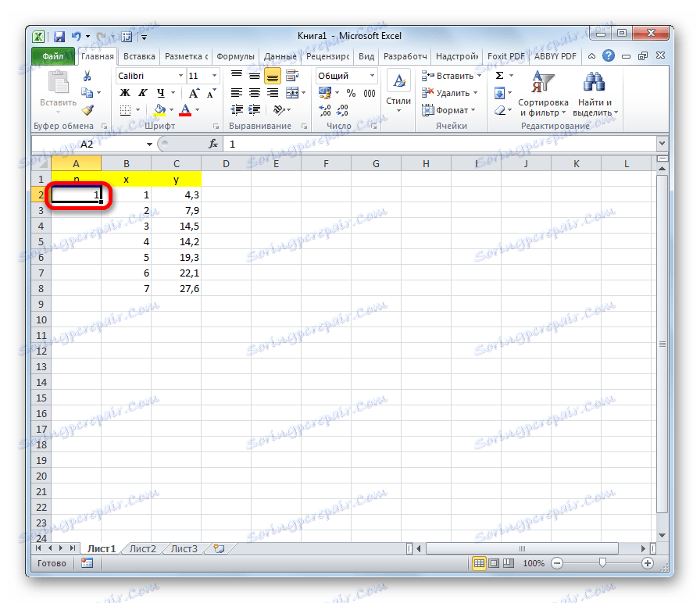This screenshot has width=700, height=603.
Task: Click zoom in plus button
Action: (648, 563)
